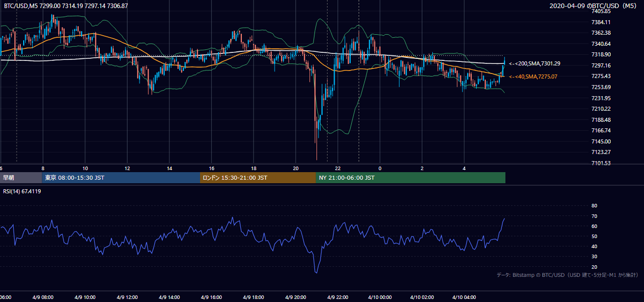644x302 pixels.
Task: Click price axis value 7275.43
Action: pos(601,76)
